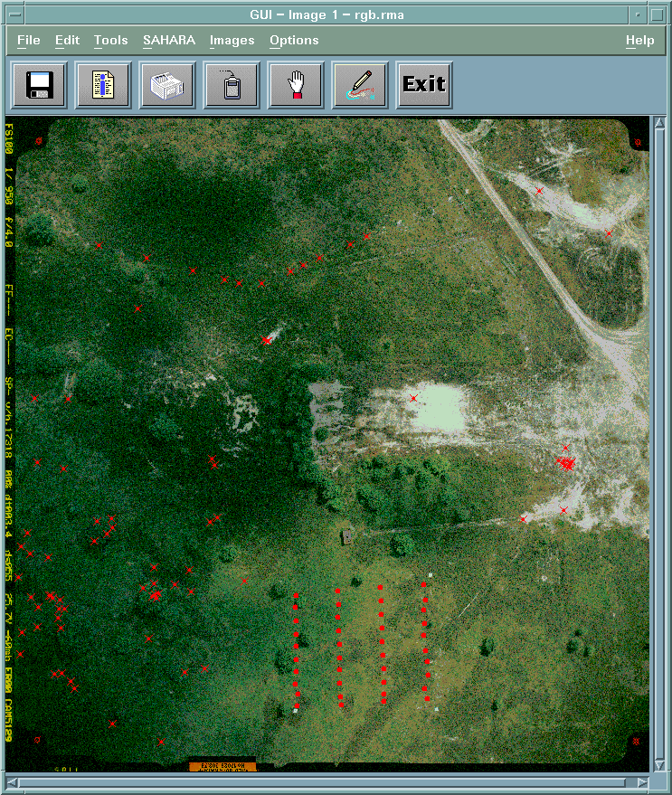This screenshot has width=672, height=795.
Task: Open the SAHARA menu
Action: coord(168,40)
